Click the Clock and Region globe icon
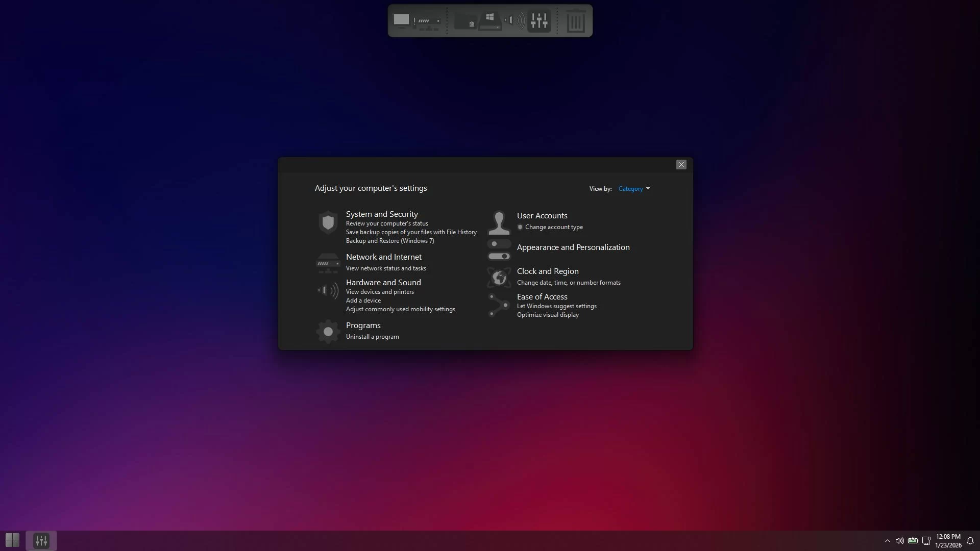The image size is (980, 551). pos(499,278)
